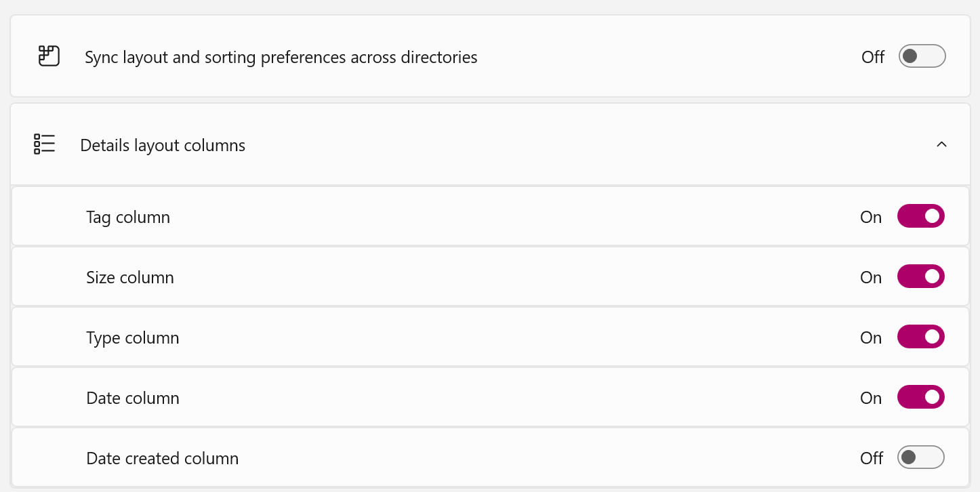Click the Off label near Date created toggle
Viewport: 980px width, 492px height.
coord(872,458)
